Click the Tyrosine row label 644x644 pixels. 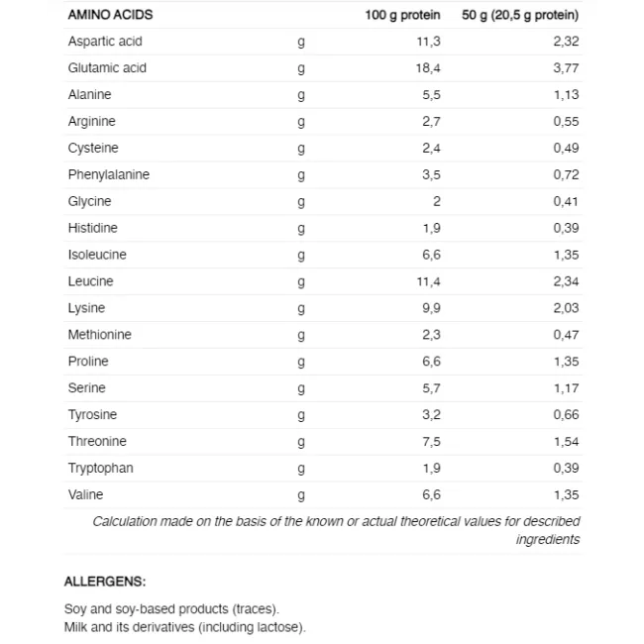(x=92, y=415)
